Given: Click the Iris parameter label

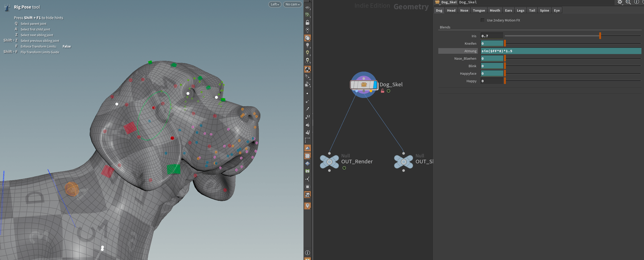Looking at the screenshot, I should 474,36.
